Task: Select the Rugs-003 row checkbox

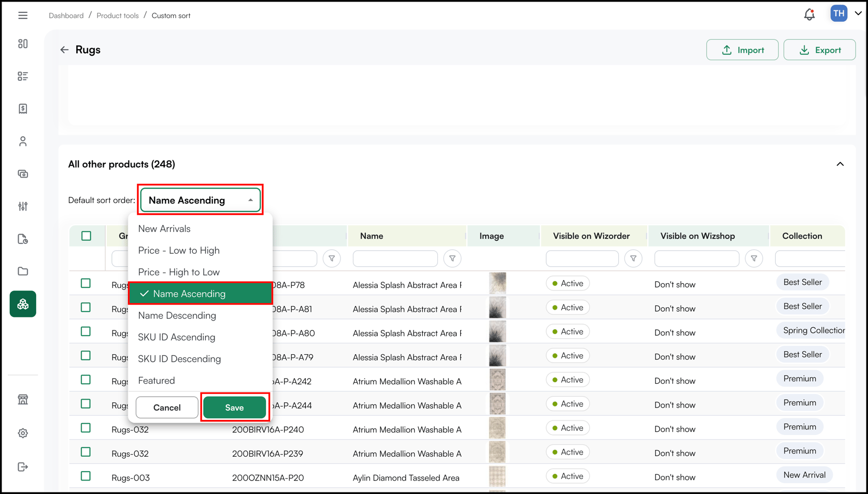Action: 86,476
